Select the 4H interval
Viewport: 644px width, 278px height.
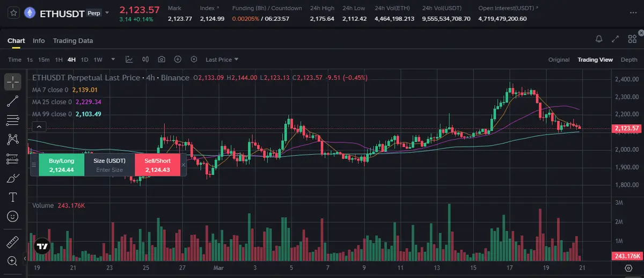point(71,60)
